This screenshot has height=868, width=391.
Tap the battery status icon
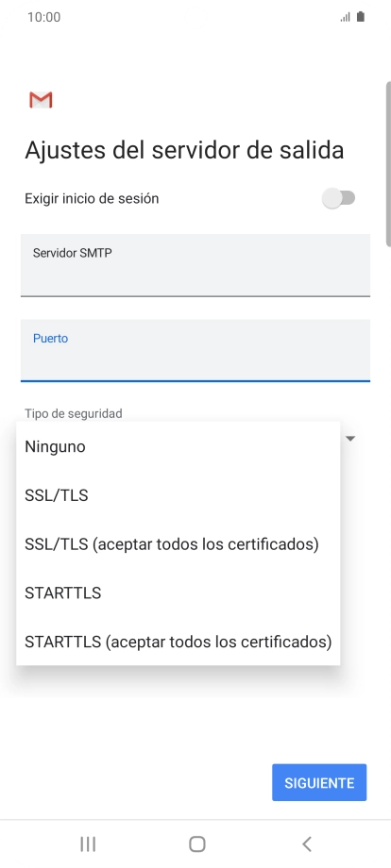tap(361, 17)
